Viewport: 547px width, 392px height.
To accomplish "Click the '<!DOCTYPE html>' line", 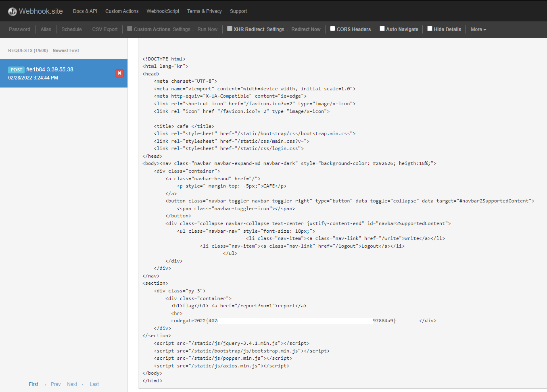I will 164,59.
